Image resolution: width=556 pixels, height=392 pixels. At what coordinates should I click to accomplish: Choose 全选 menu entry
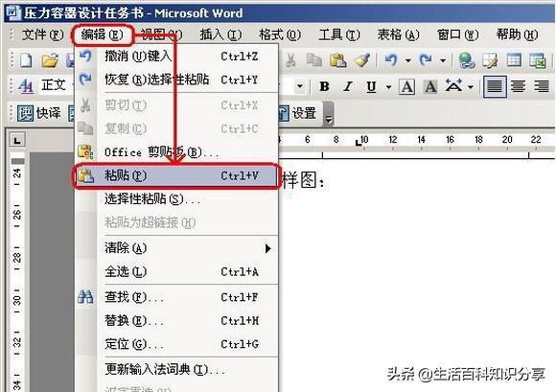[176, 272]
